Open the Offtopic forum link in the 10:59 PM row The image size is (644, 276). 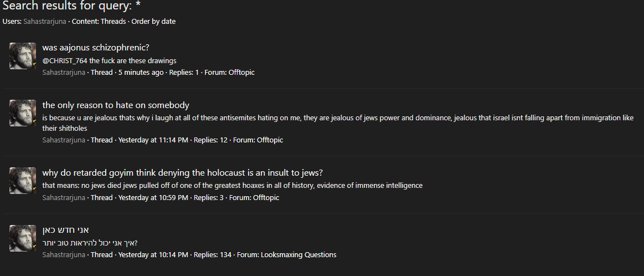266,198
